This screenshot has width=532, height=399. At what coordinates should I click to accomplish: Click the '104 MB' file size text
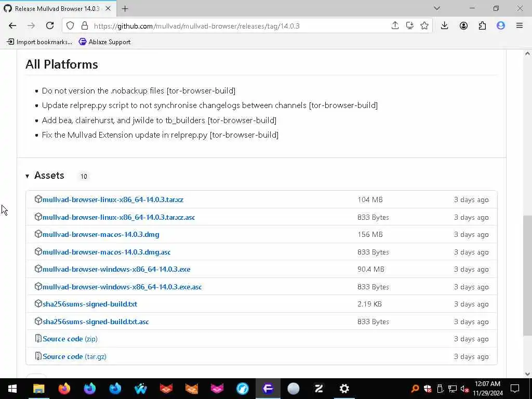click(x=370, y=199)
